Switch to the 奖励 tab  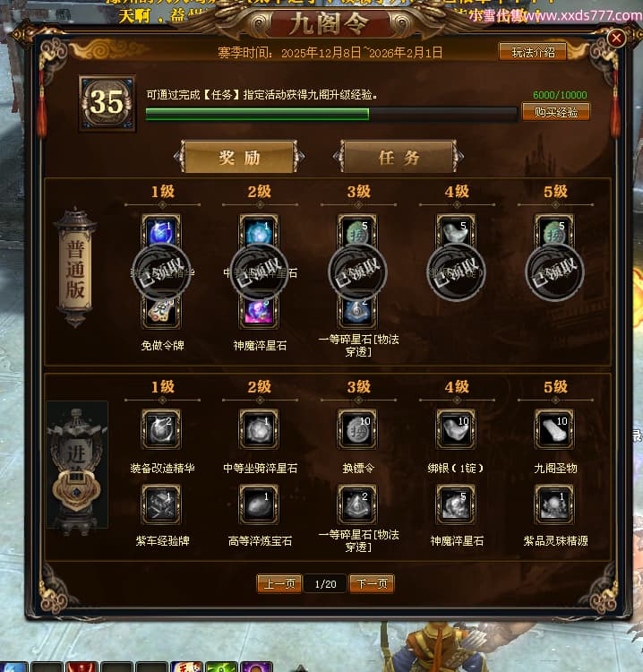click(239, 158)
